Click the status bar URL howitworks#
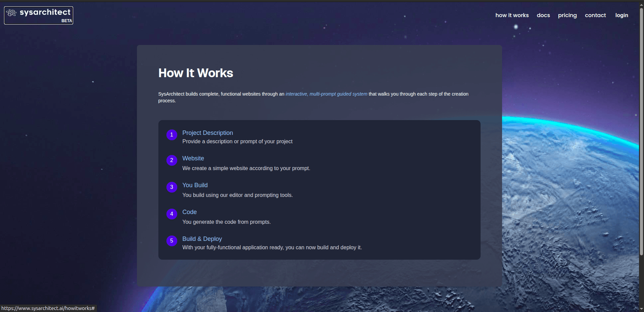644x312 pixels. pyautogui.click(x=48, y=308)
